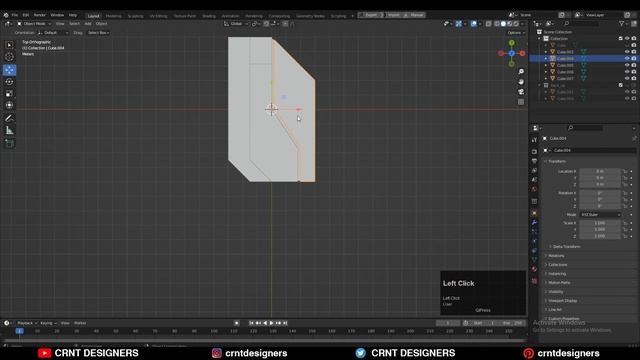
Task: Expand the Motion Paths panel
Action: (558, 282)
